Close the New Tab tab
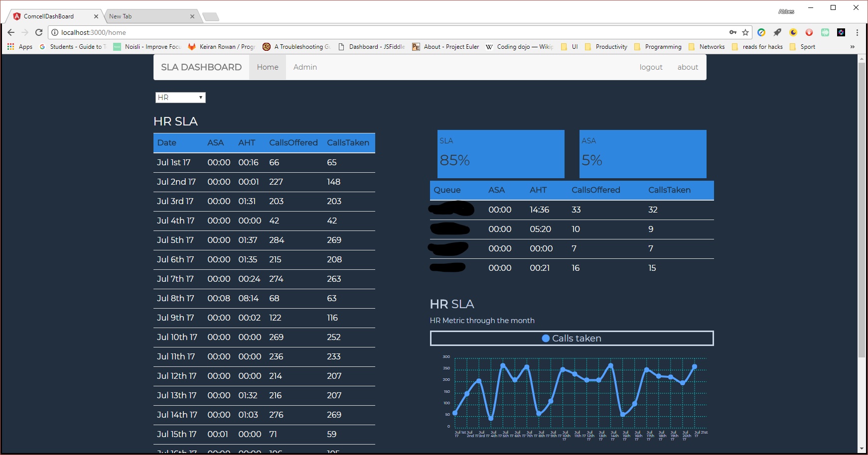Image resolution: width=868 pixels, height=455 pixels. tap(192, 16)
